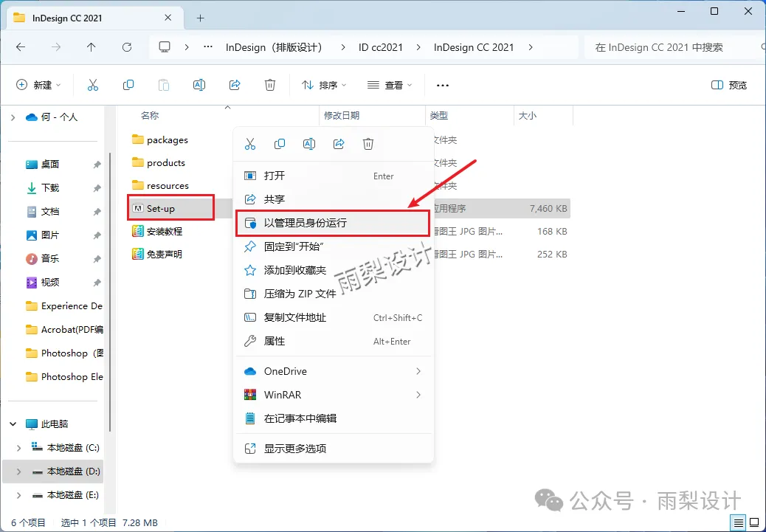Expand the OneDrive submenu arrow

click(x=418, y=371)
